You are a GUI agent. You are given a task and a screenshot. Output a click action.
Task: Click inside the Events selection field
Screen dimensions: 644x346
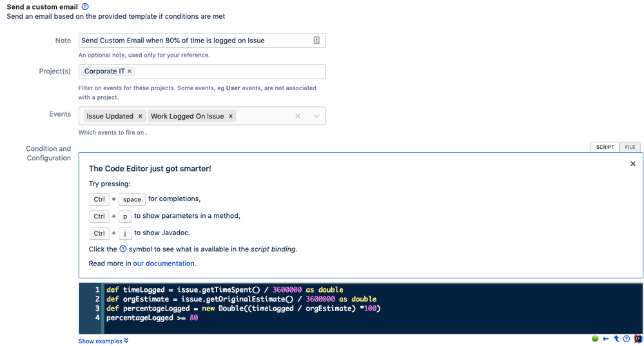point(202,116)
